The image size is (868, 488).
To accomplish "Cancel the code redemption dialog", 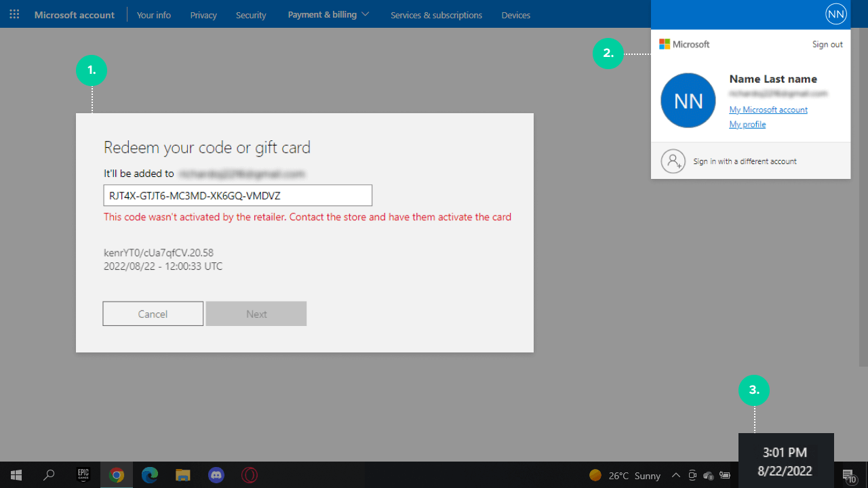I will (153, 314).
